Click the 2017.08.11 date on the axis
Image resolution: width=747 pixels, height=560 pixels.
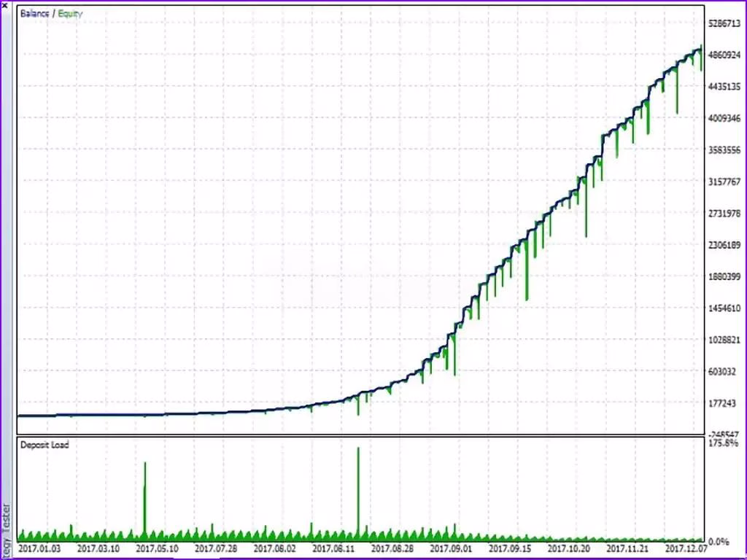coord(333,548)
